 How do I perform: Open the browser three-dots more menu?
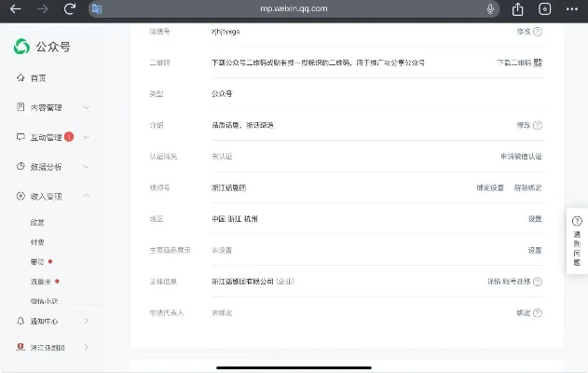pos(572,8)
